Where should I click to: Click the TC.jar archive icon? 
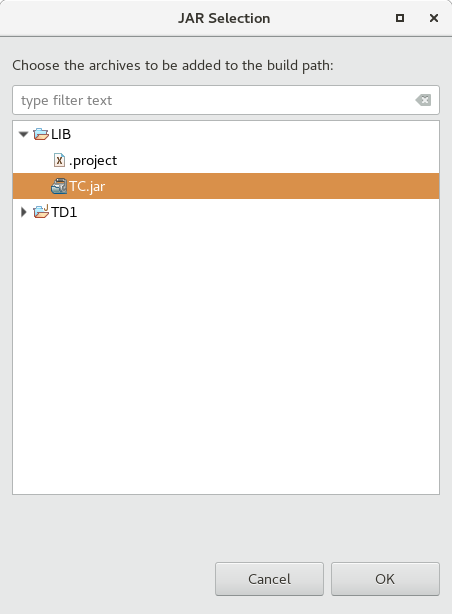click(x=59, y=186)
